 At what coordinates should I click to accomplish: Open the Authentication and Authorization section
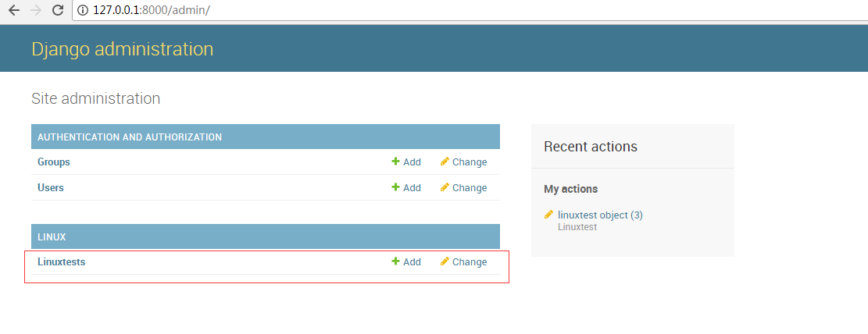coord(130,137)
